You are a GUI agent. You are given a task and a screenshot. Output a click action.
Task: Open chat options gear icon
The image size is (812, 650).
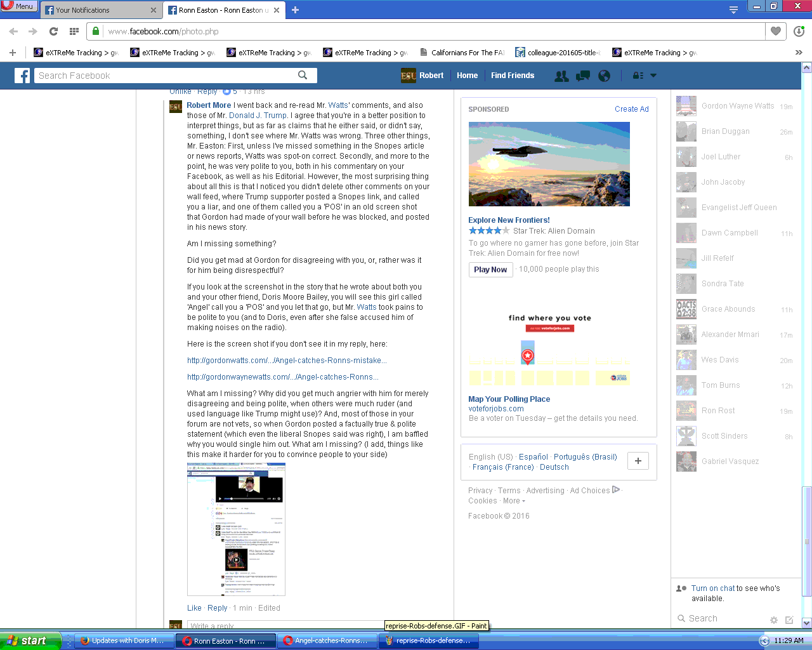(773, 620)
